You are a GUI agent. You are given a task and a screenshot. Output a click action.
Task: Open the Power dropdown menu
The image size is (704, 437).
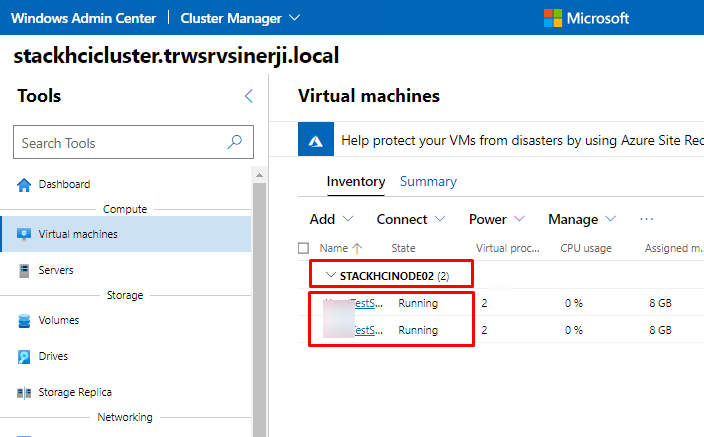click(496, 219)
